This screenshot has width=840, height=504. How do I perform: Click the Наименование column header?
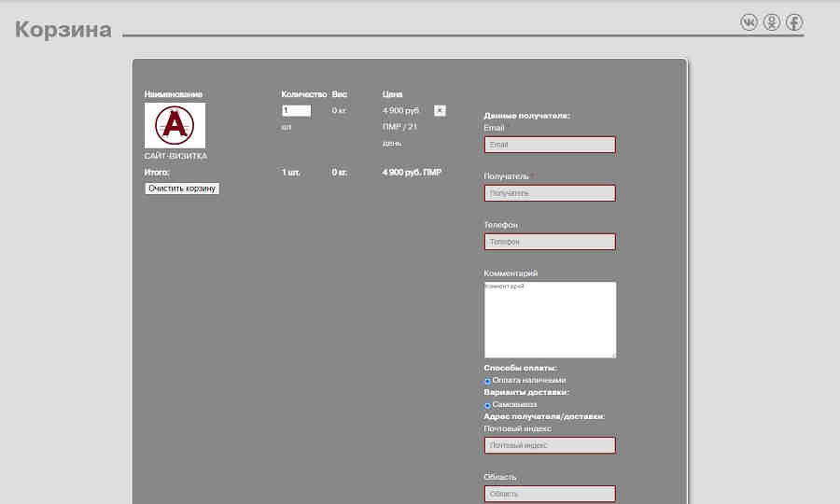(x=174, y=94)
